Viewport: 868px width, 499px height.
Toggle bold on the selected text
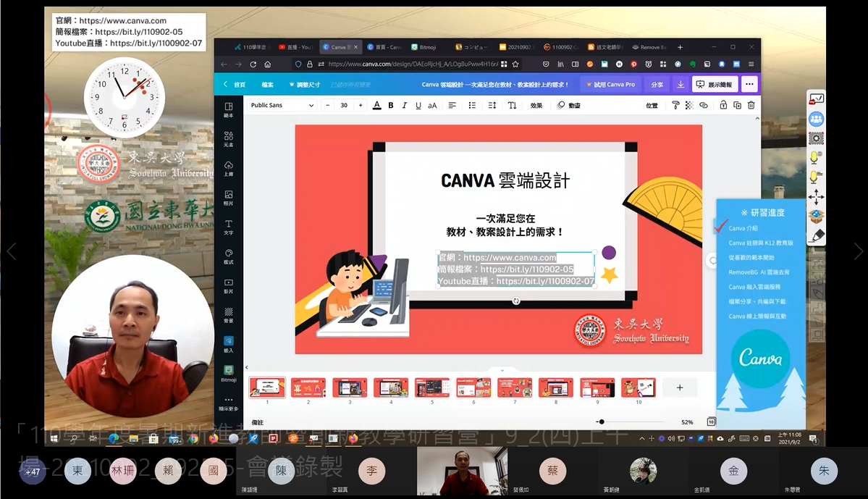coord(390,105)
